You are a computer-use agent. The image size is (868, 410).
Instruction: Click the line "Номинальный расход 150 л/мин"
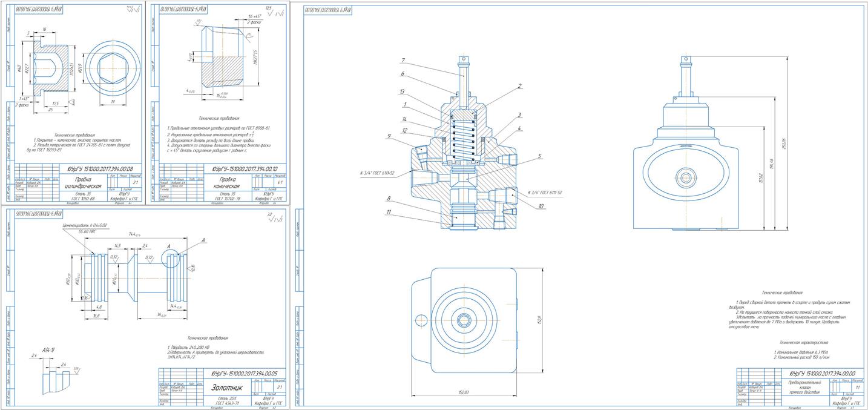click(x=801, y=357)
